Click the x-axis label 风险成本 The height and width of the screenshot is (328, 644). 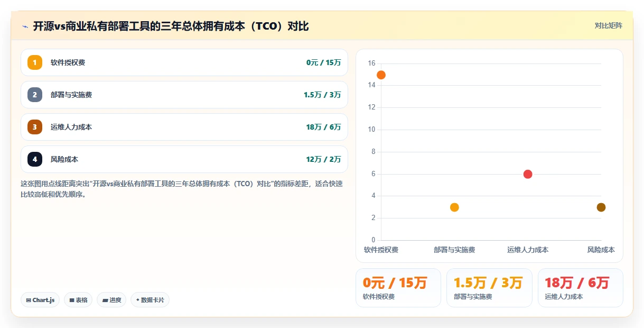[x=601, y=250]
